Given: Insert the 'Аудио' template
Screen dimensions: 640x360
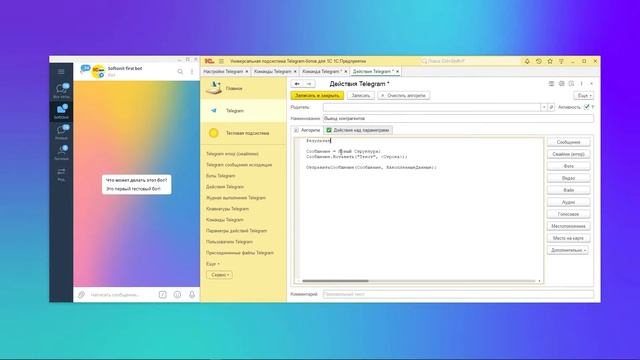Looking at the screenshot, I should pos(568,202).
